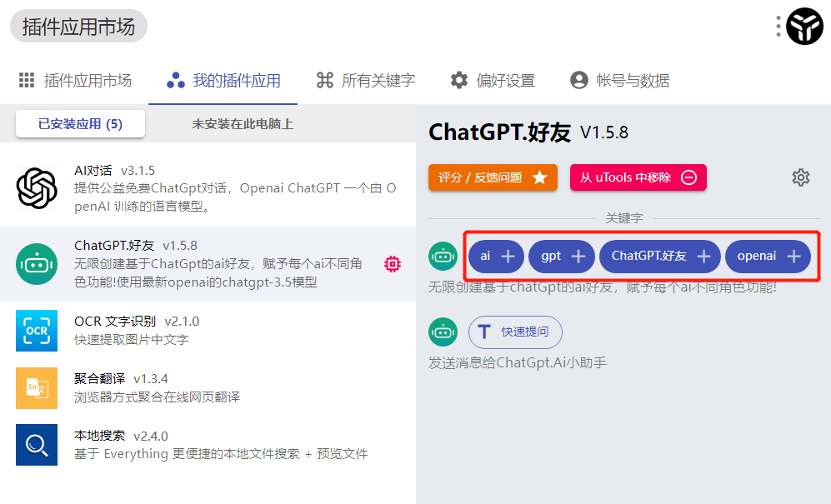Click the 插件应用市场 title pill
831x504 pixels.
coord(78,27)
